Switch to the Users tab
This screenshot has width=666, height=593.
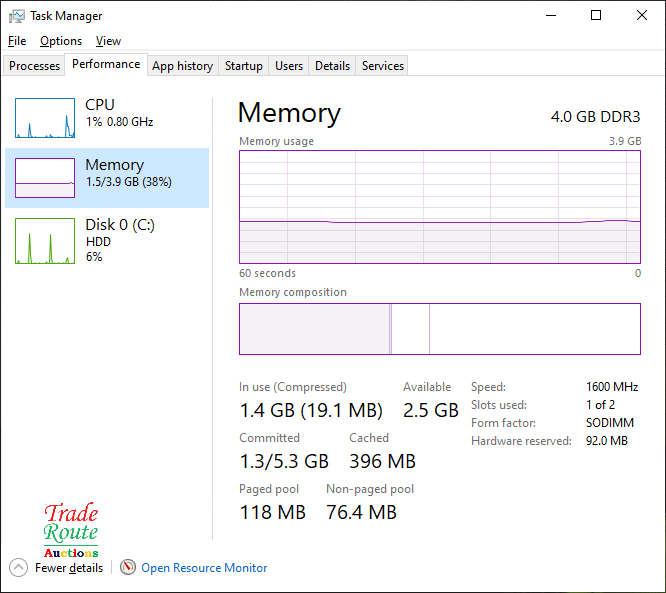289,66
